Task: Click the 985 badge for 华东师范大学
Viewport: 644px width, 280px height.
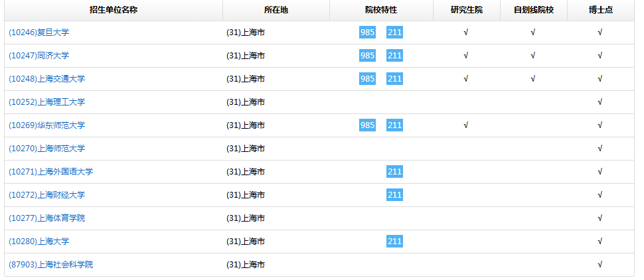Action: click(367, 125)
